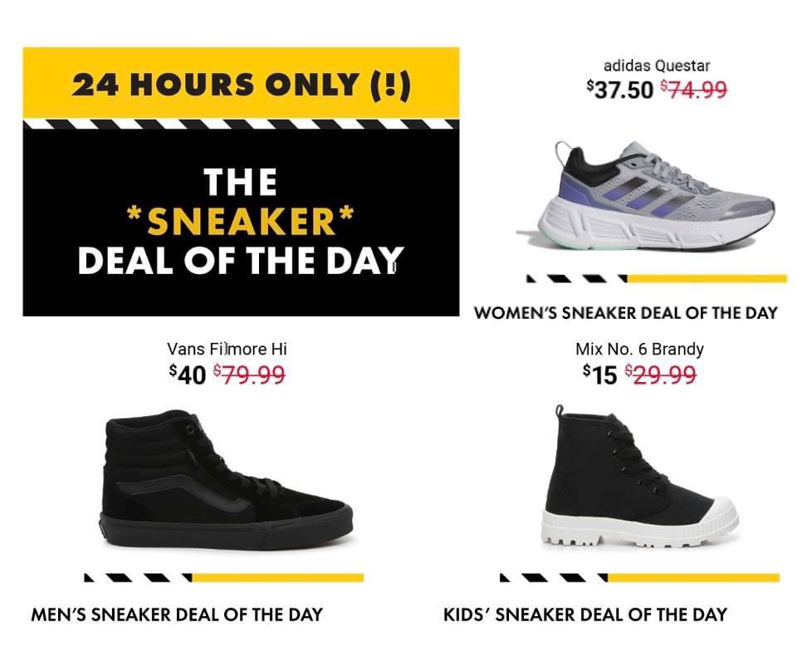The image size is (812, 661).
Task: Click the crossed-out $74.99 original price
Action: click(x=694, y=89)
